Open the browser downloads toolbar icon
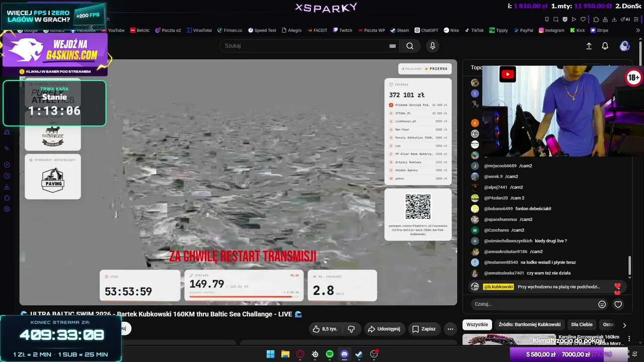Viewport: 644px width, 362px height. 614,19
